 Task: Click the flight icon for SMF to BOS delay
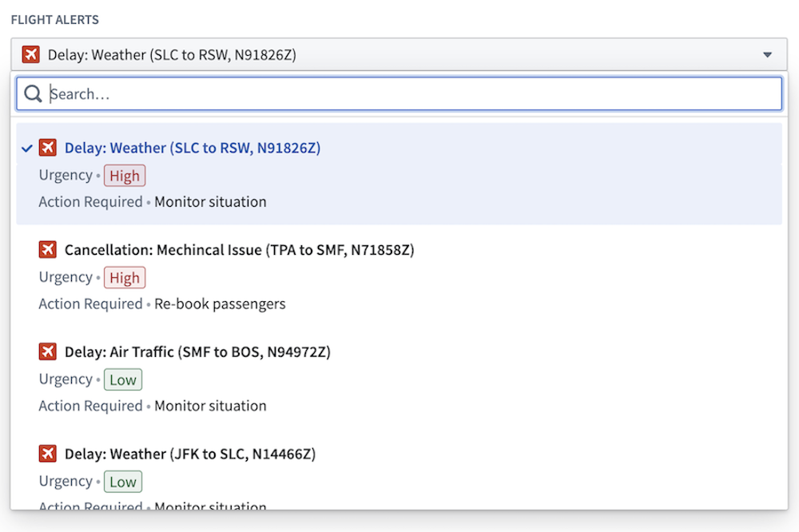pyautogui.click(x=48, y=351)
